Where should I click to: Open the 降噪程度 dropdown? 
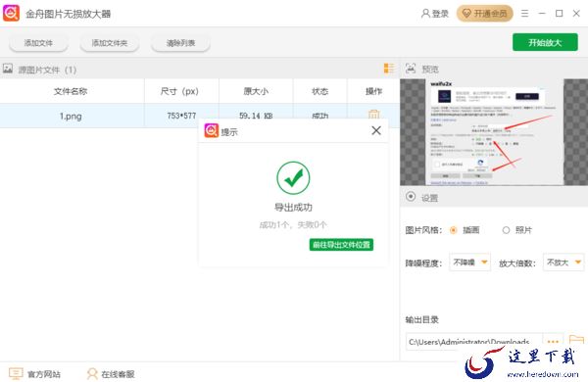[469, 263]
